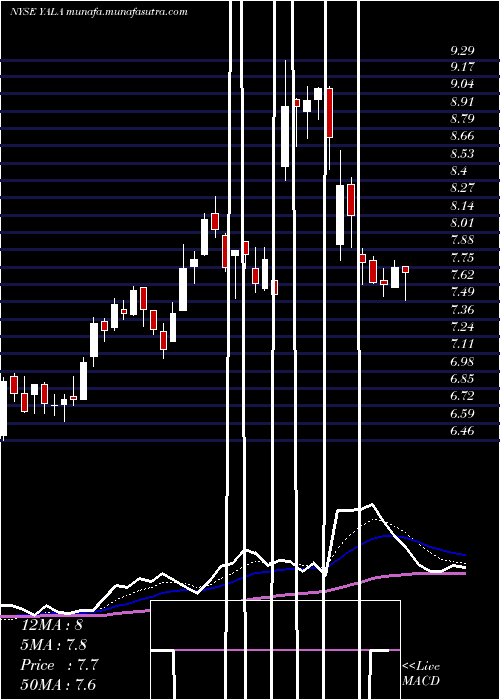
Task: Click the 8.53 price axis label
Action: pos(462,154)
